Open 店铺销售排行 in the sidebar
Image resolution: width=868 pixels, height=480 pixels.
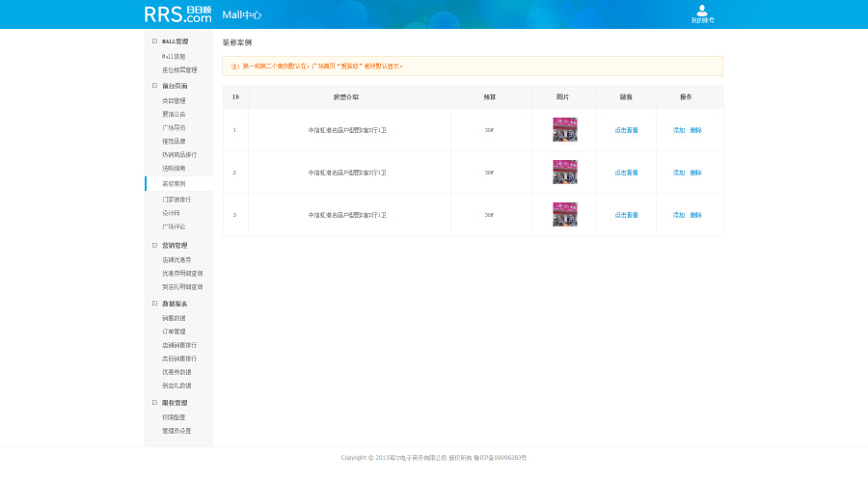[179, 345]
